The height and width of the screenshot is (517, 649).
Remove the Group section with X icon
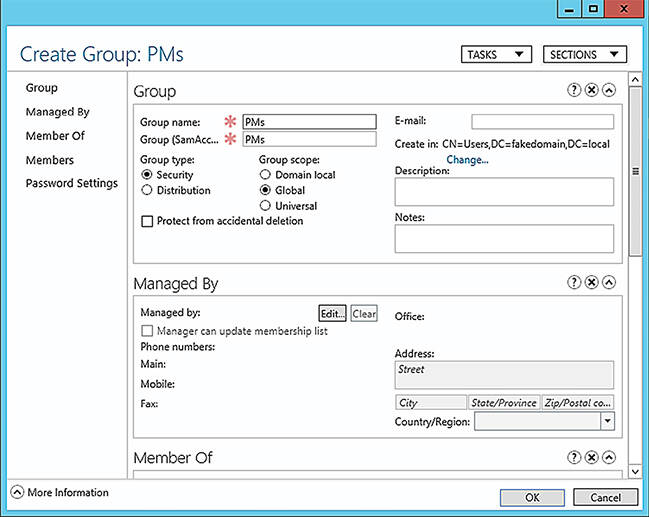pyautogui.click(x=591, y=90)
